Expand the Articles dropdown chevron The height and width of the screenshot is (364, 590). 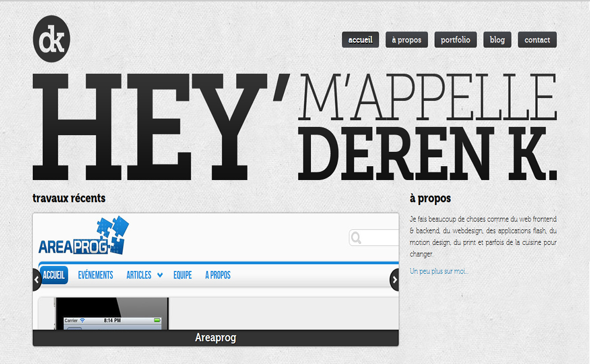click(160, 275)
